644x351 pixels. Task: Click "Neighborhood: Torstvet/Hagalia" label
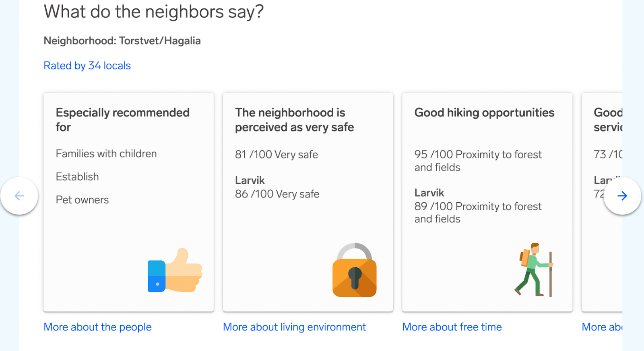(122, 41)
